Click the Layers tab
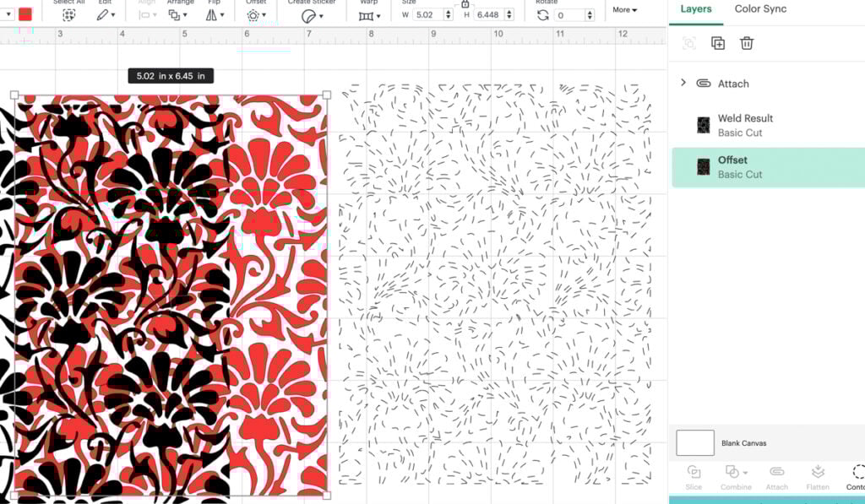 point(694,8)
